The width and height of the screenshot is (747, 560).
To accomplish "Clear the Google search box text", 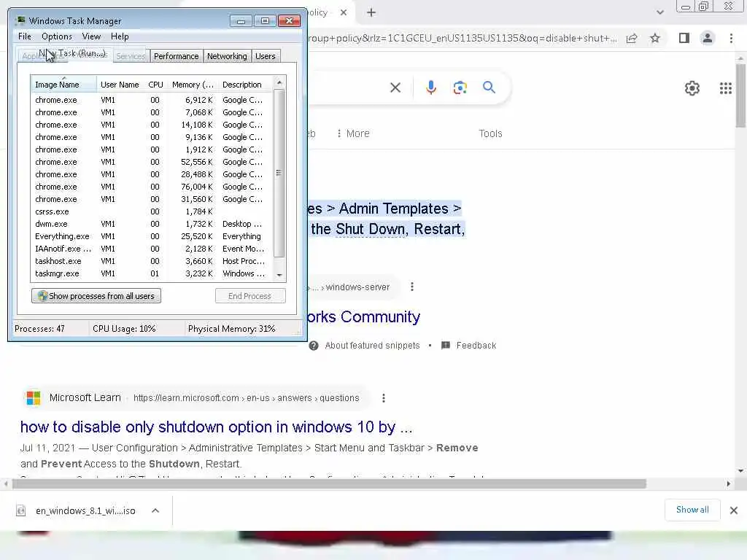I will coord(395,87).
